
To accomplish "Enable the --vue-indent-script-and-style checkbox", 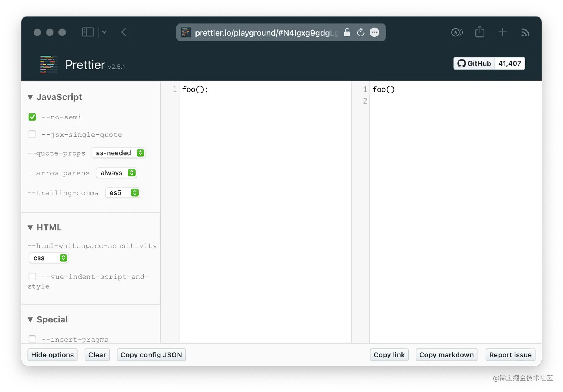I will [x=32, y=276].
